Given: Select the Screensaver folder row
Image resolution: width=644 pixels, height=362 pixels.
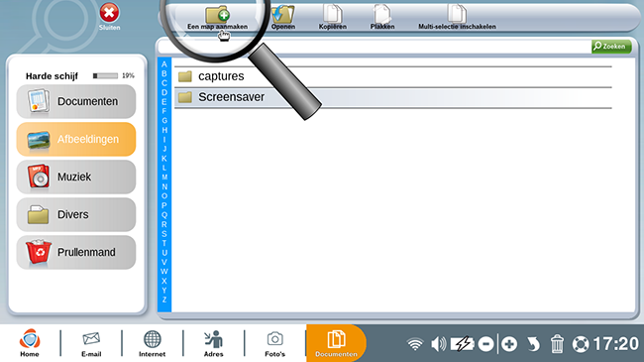Looking at the screenshot, I should click(x=393, y=97).
